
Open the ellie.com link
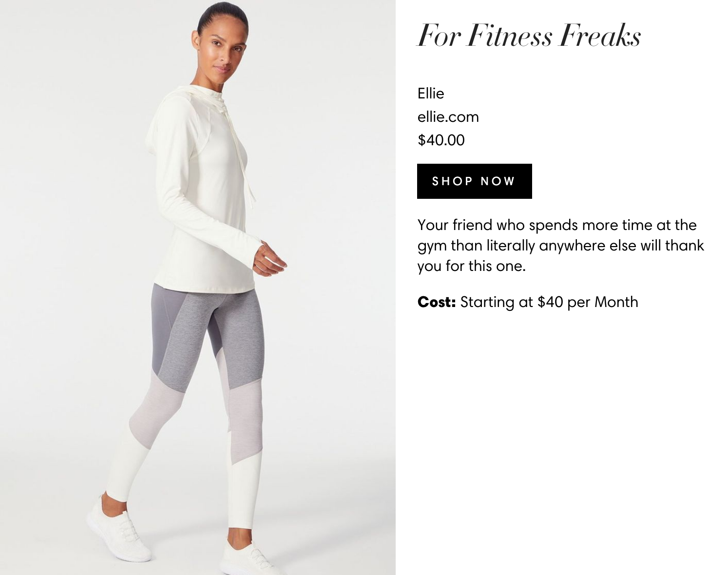(x=448, y=117)
